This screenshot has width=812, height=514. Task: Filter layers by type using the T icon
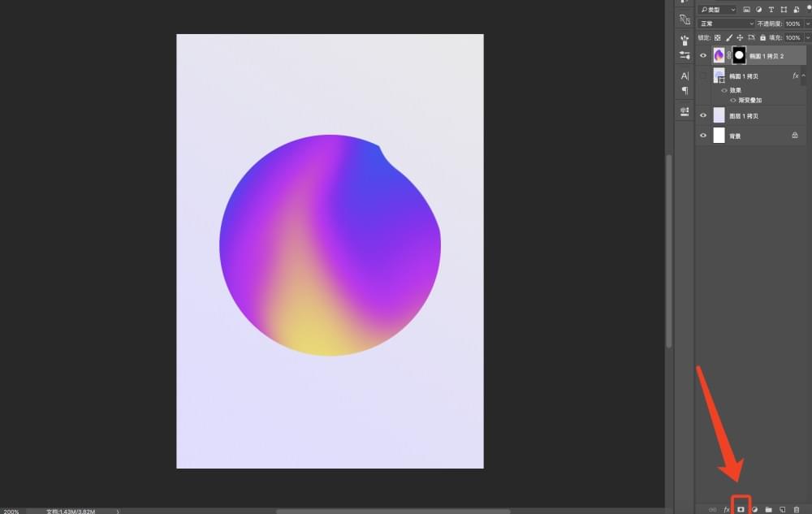click(x=771, y=9)
